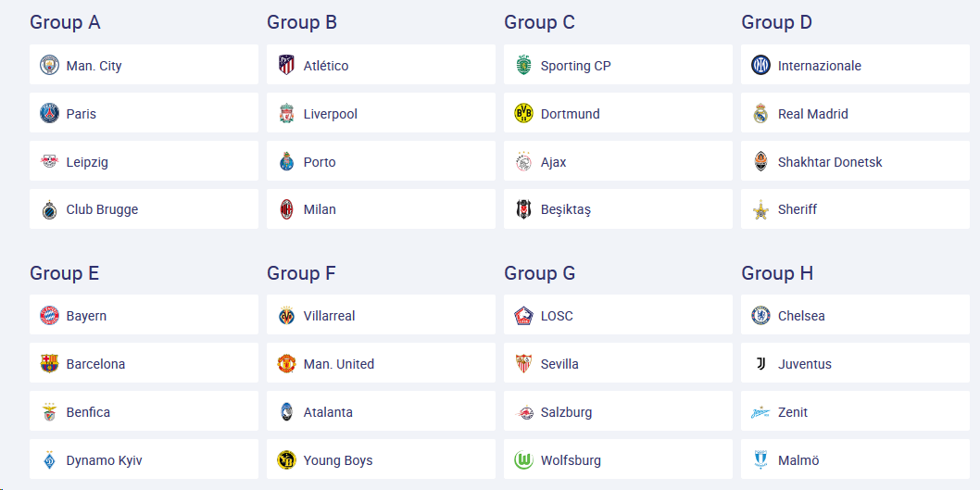Click the Group A heading
980x490 pixels.
65,22
